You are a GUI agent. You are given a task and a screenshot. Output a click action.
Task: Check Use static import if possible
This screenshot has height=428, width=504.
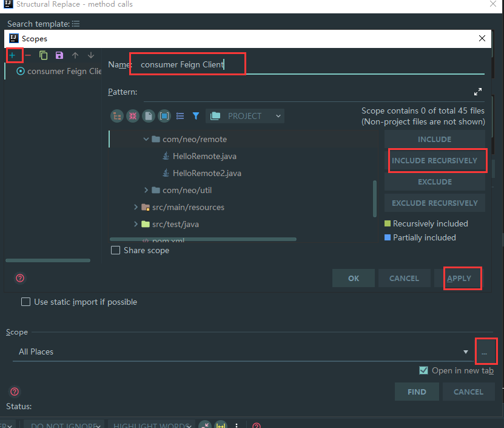point(25,302)
